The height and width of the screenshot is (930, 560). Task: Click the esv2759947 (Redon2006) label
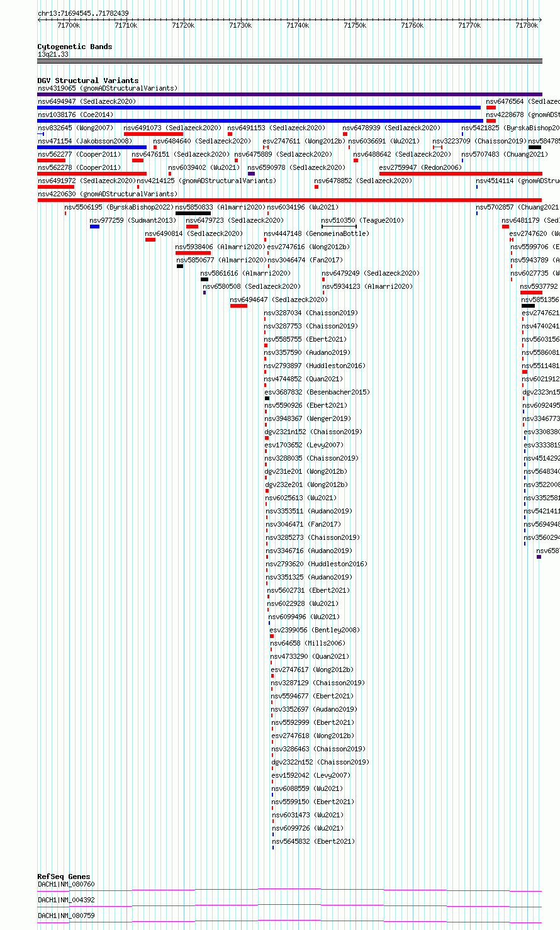pyautogui.click(x=420, y=167)
